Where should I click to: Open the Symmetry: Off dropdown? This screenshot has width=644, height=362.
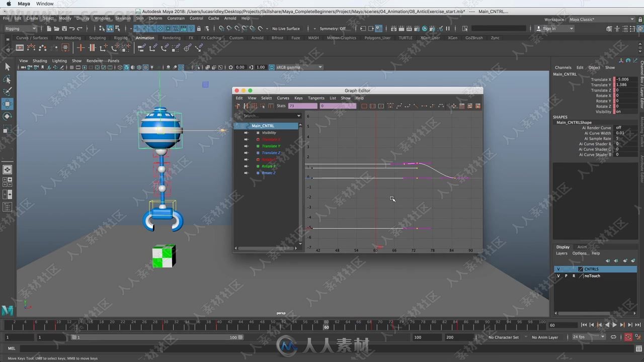click(332, 29)
